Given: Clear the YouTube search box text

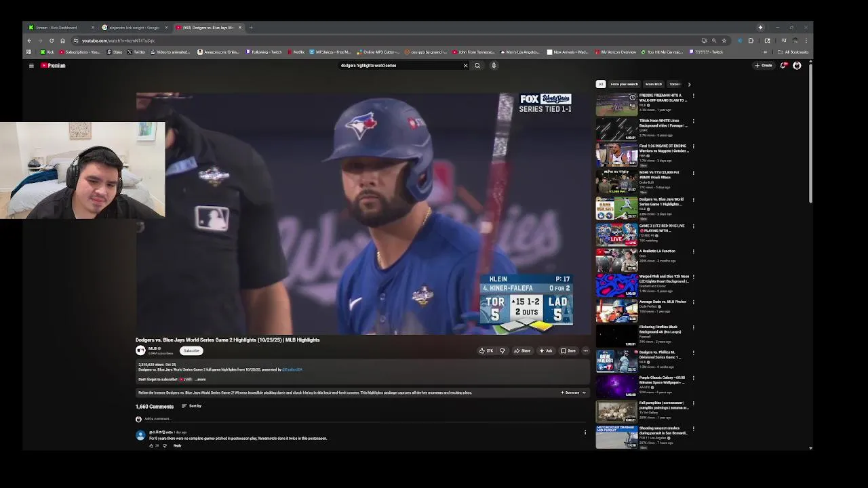Looking at the screenshot, I should (465, 66).
